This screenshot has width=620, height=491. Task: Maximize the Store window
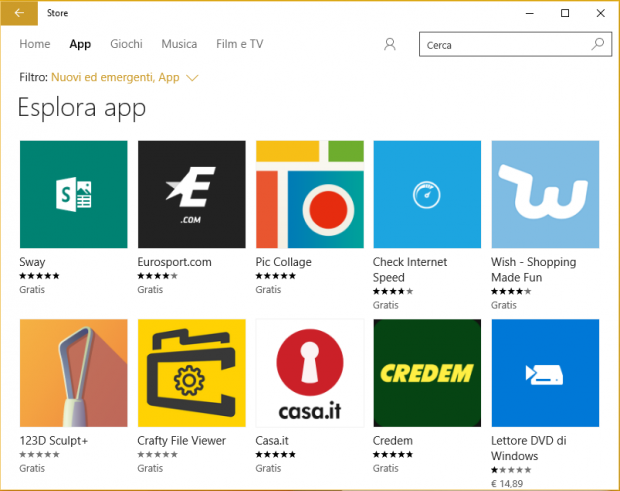565,13
